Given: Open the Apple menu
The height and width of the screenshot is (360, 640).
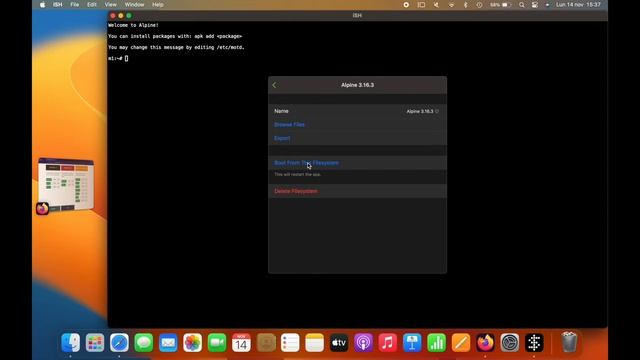Looking at the screenshot, I should pos(42,4).
